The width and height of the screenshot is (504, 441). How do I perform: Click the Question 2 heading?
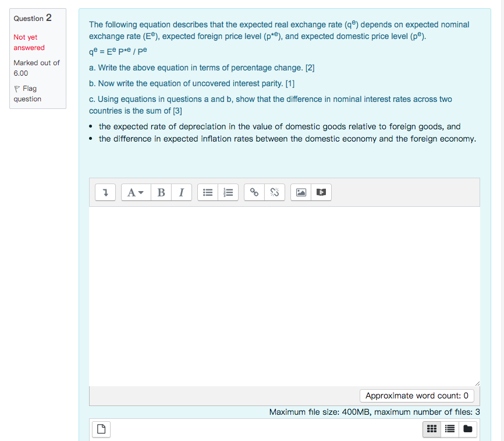pos(33,17)
